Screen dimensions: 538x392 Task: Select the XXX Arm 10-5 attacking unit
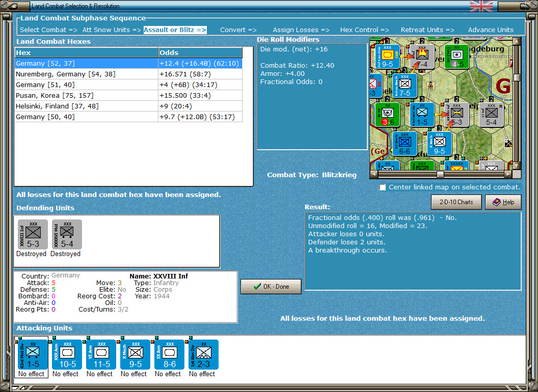(x=67, y=354)
